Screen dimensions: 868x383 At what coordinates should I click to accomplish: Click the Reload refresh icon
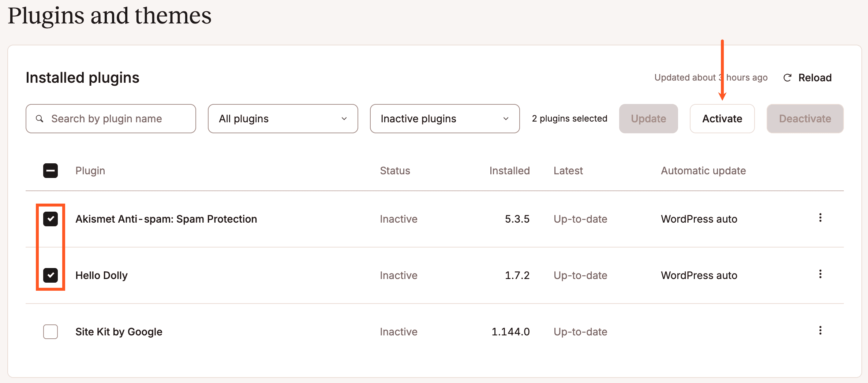click(787, 78)
